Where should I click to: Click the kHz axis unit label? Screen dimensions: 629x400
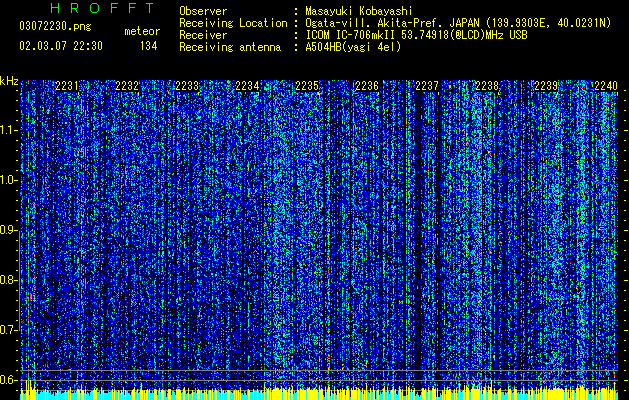[x=9, y=81]
